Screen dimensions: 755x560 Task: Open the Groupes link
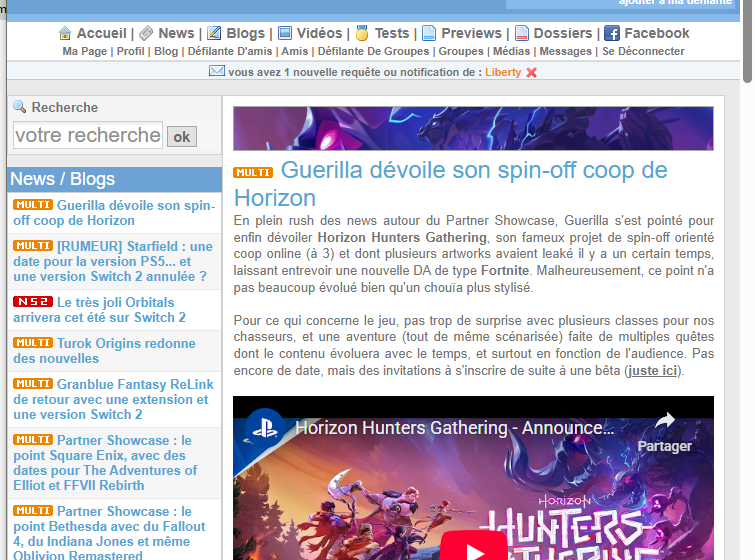pyautogui.click(x=461, y=51)
